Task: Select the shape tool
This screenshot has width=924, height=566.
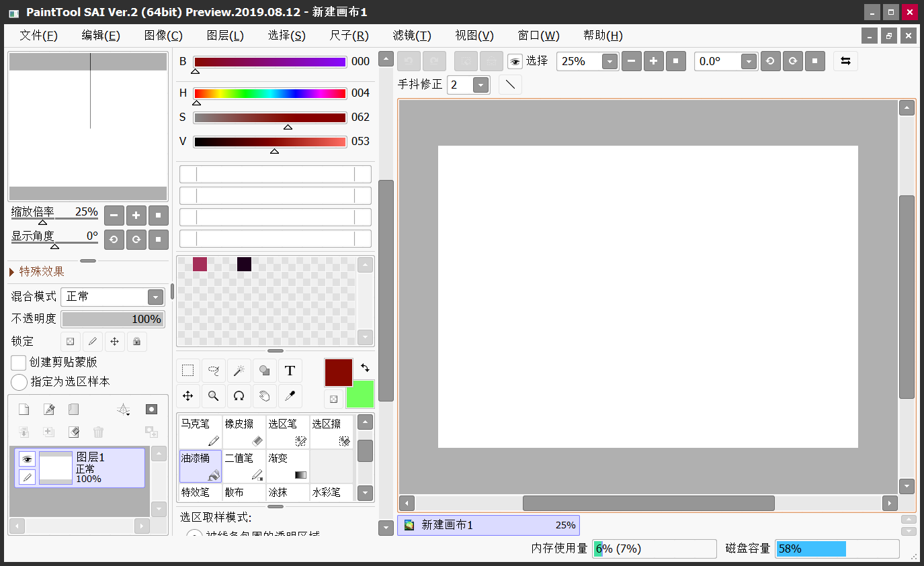Action: (265, 371)
